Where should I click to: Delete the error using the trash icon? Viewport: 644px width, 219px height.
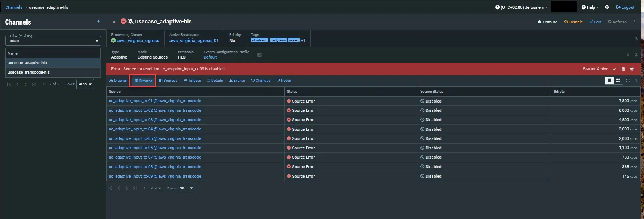coord(623,69)
